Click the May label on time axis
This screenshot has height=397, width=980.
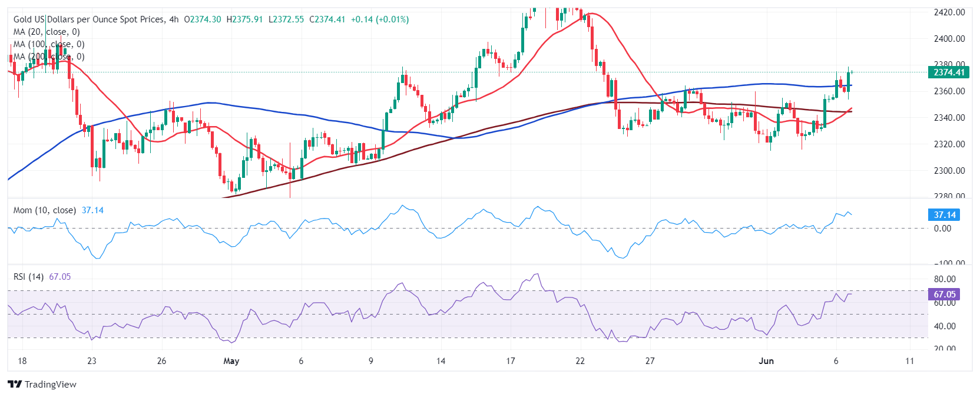pyautogui.click(x=231, y=361)
